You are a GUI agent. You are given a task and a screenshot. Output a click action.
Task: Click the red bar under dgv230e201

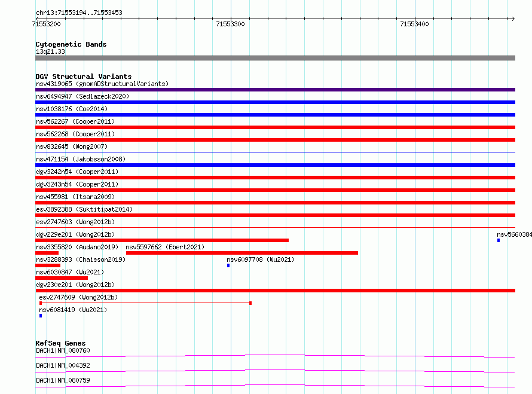pyautogui.click(x=275, y=291)
